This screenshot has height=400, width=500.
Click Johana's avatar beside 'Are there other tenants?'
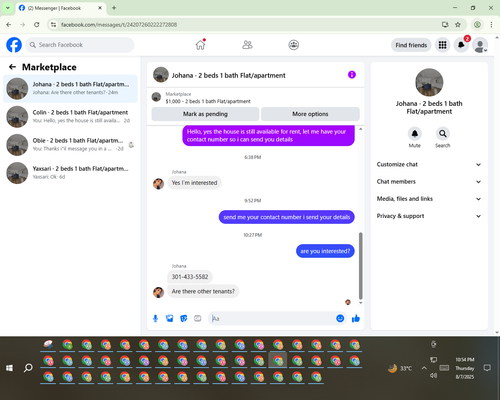[158, 292]
